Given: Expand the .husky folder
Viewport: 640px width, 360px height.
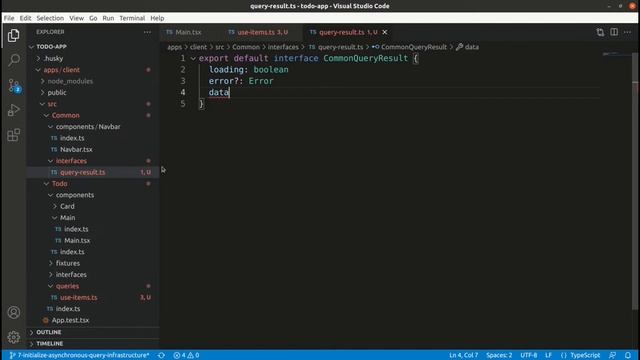Looking at the screenshot, I should [x=53, y=58].
